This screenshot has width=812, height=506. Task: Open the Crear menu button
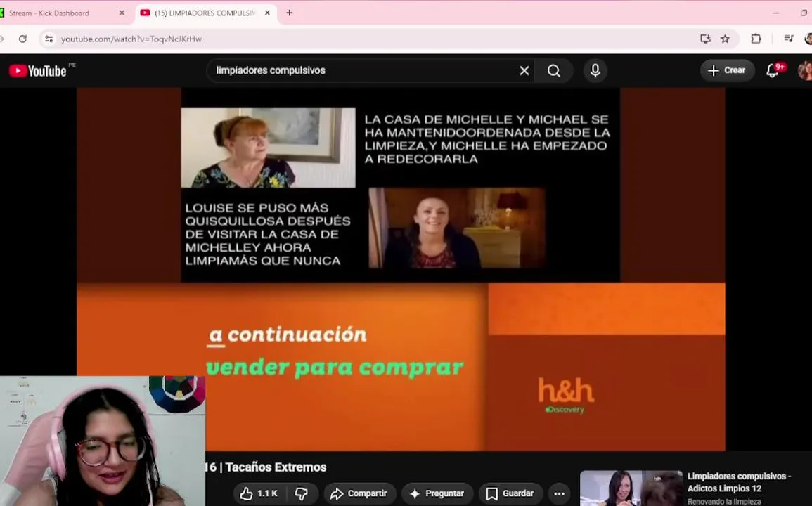pos(727,70)
